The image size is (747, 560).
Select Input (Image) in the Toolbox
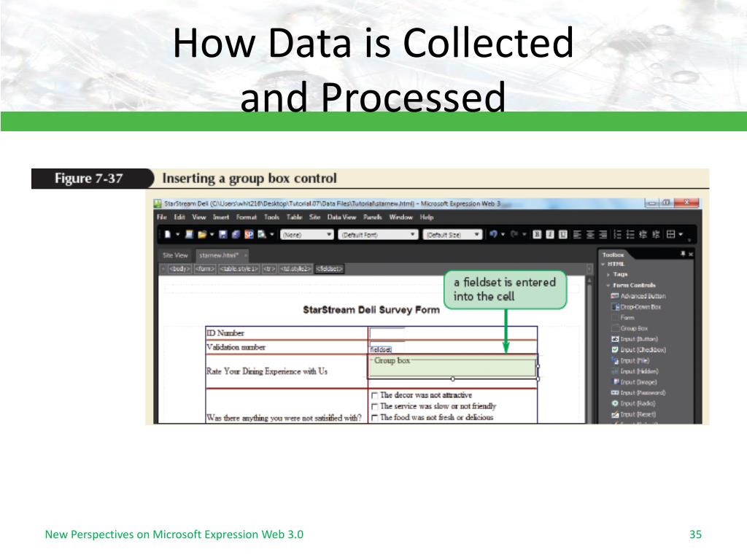click(634, 382)
